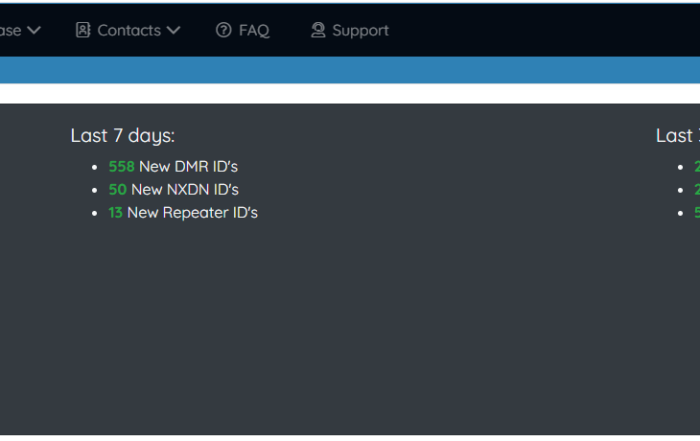Open the FAQ page link
The image size is (700, 441).
click(x=254, y=30)
